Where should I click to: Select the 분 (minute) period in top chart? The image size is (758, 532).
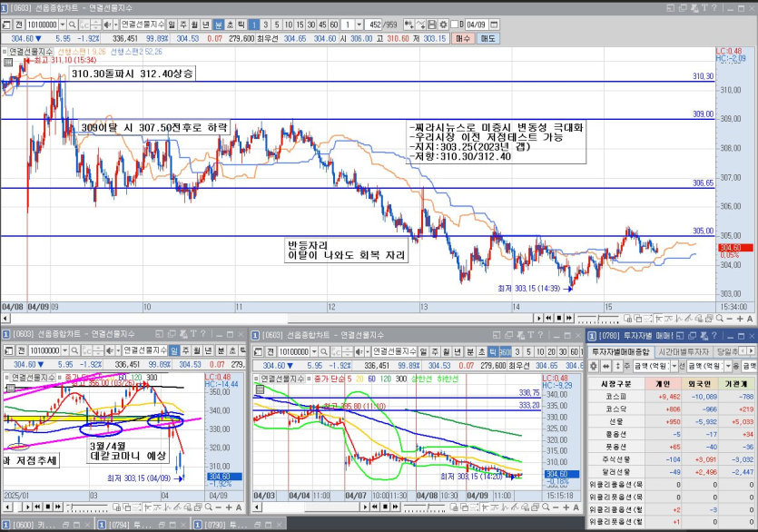[x=219, y=25]
